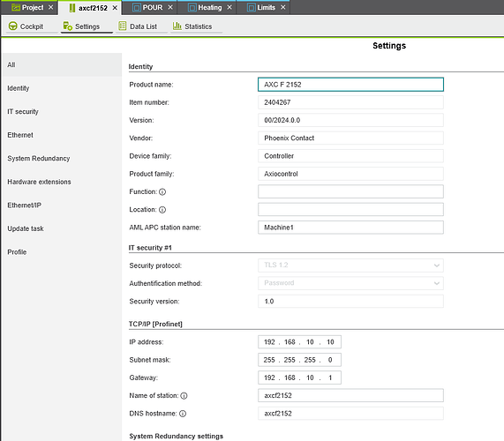Click the AML APC station name field

[x=350, y=228]
